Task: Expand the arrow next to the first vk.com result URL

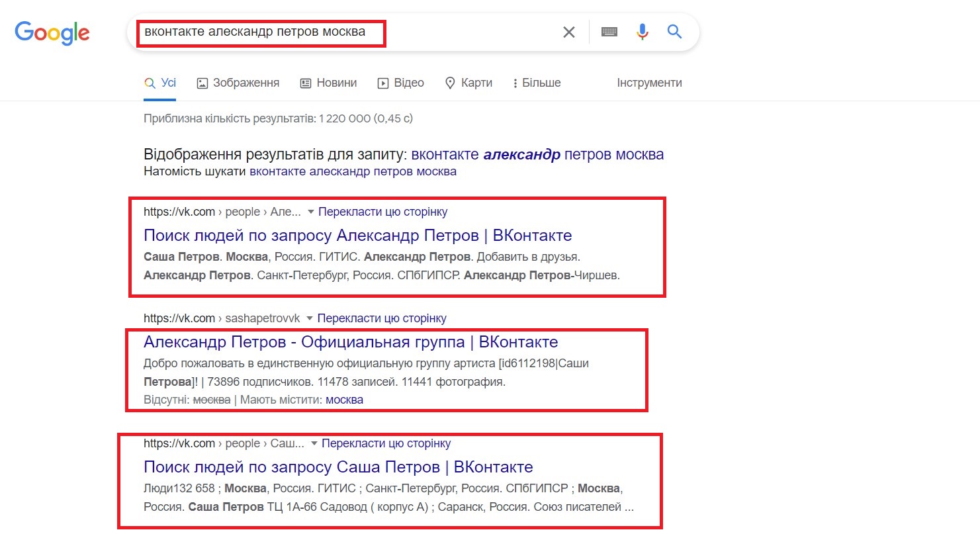Action: pyautogui.click(x=312, y=212)
